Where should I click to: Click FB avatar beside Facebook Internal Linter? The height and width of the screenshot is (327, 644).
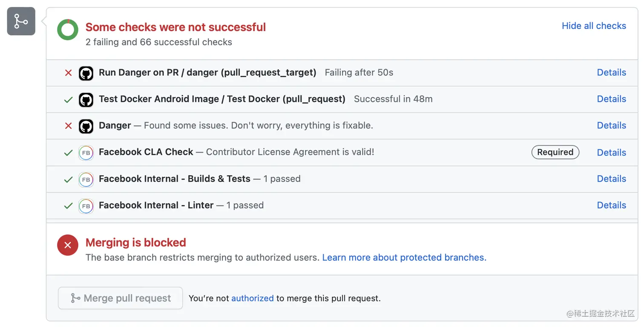tap(86, 206)
